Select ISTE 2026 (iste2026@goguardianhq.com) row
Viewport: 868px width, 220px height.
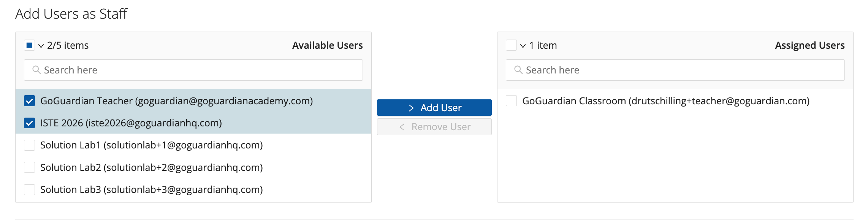click(193, 123)
